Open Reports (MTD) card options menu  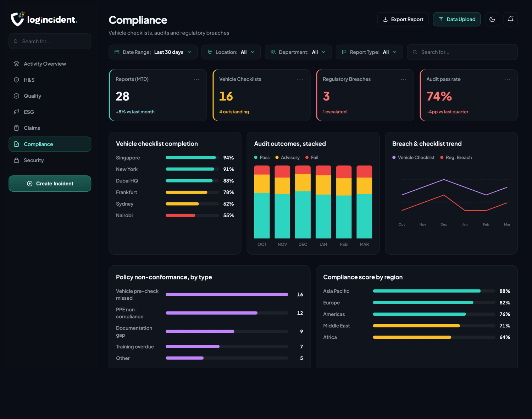click(196, 80)
